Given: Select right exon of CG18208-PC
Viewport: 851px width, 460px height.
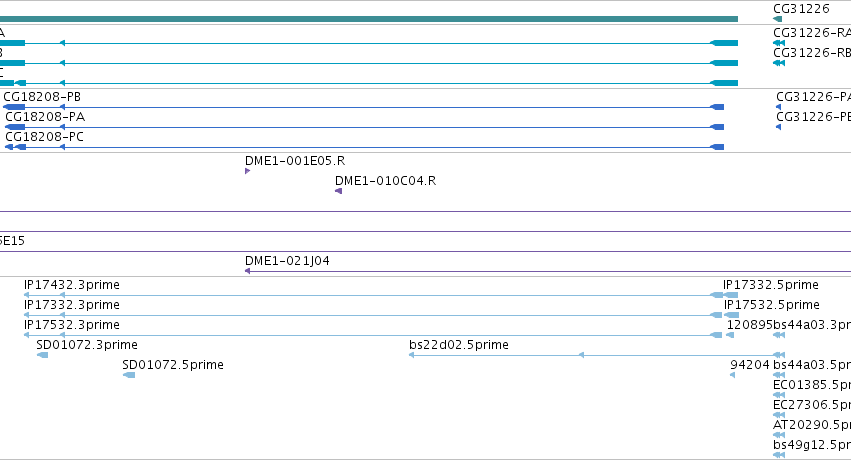Looking at the screenshot, I should pos(717,147).
